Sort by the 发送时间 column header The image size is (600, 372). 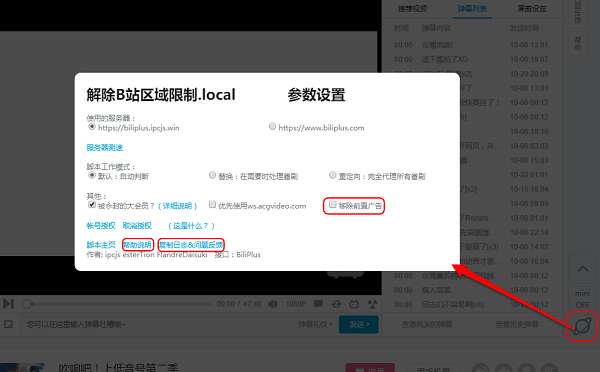coord(524,28)
